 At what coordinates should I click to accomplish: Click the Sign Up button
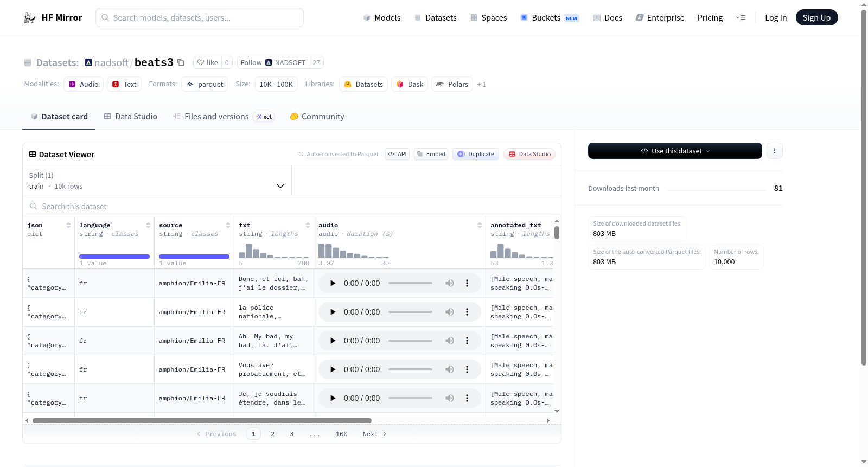[816, 17]
